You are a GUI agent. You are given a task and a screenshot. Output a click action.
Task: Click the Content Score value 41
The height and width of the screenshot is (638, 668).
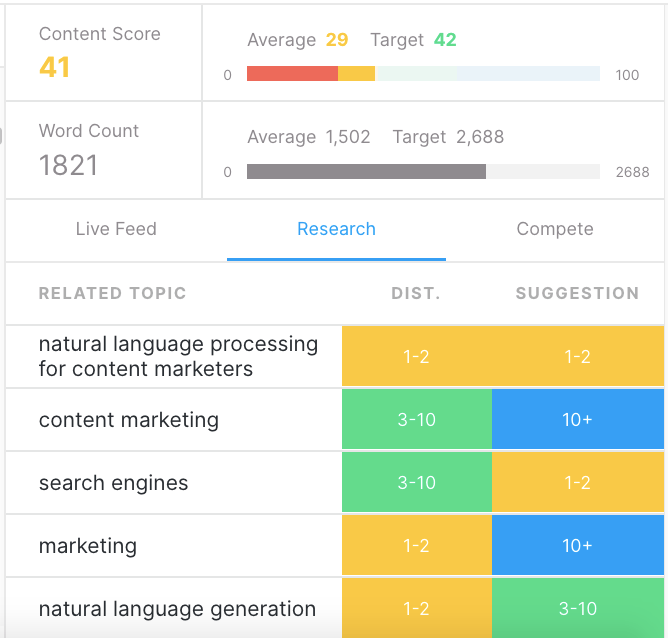[x=54, y=67]
